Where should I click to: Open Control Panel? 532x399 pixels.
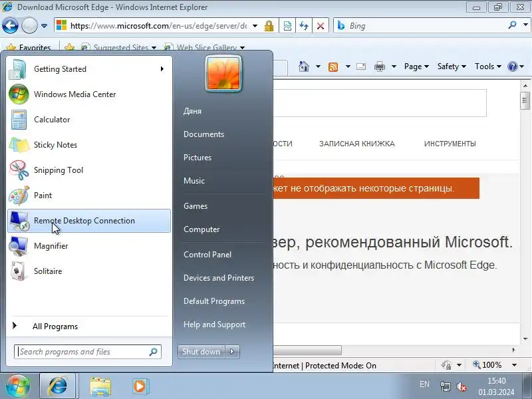pos(207,255)
